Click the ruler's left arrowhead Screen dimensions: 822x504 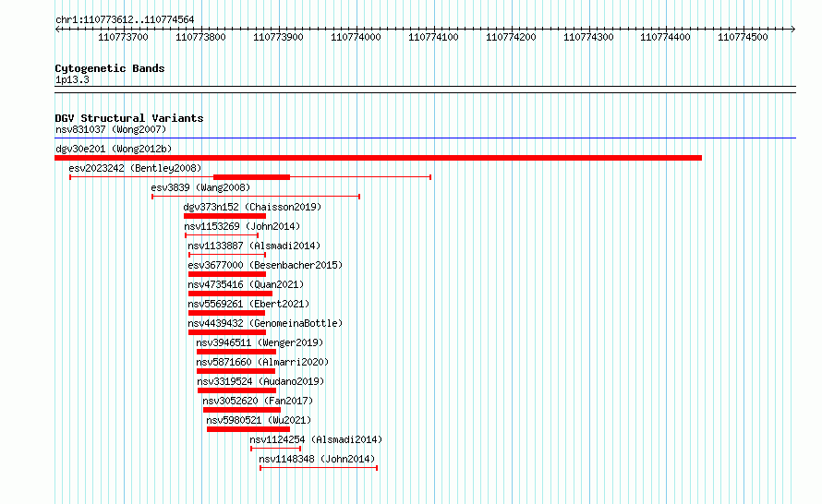pos(57,29)
